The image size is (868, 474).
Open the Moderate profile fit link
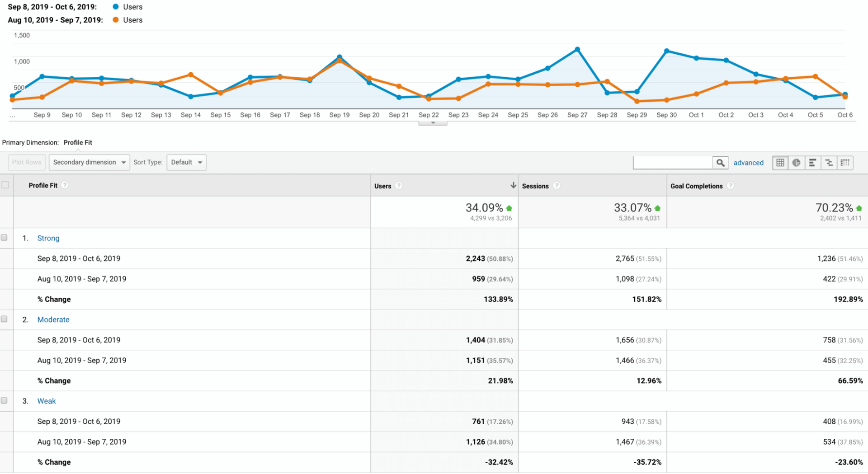53,319
